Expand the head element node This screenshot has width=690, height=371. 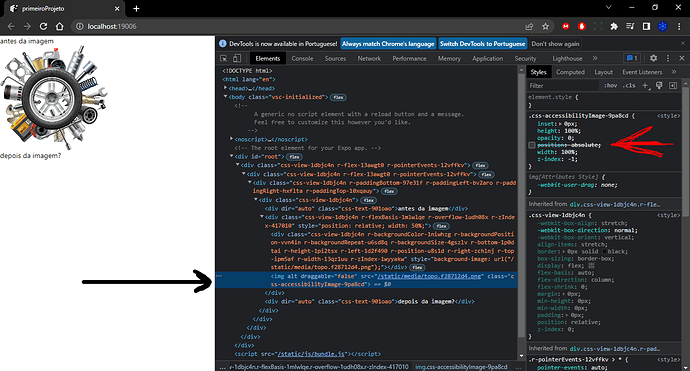(226, 88)
